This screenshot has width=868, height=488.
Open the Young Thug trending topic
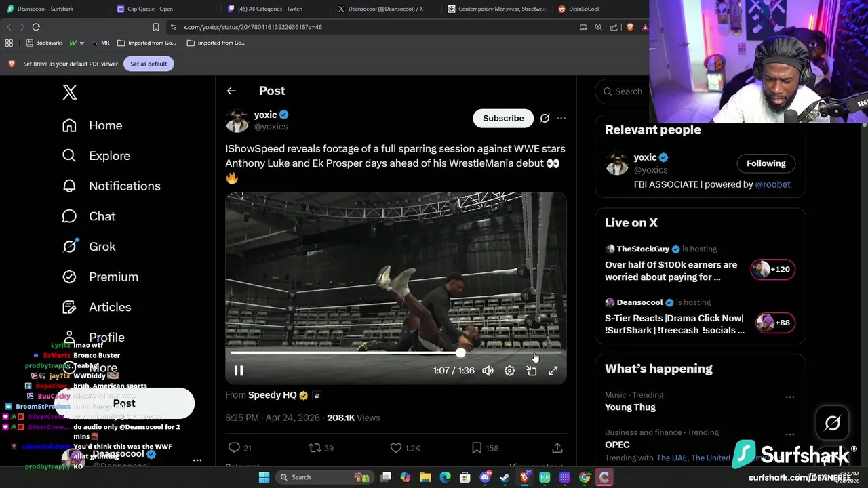pyautogui.click(x=630, y=407)
